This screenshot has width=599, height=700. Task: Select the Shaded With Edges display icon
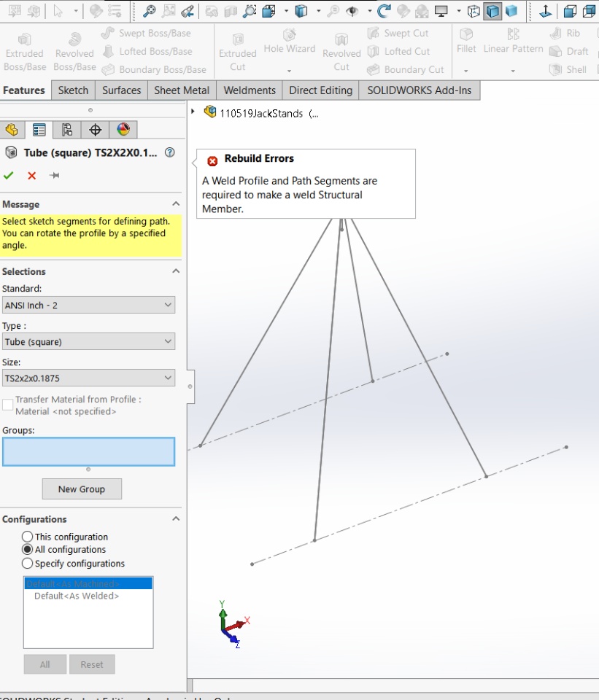point(492,11)
